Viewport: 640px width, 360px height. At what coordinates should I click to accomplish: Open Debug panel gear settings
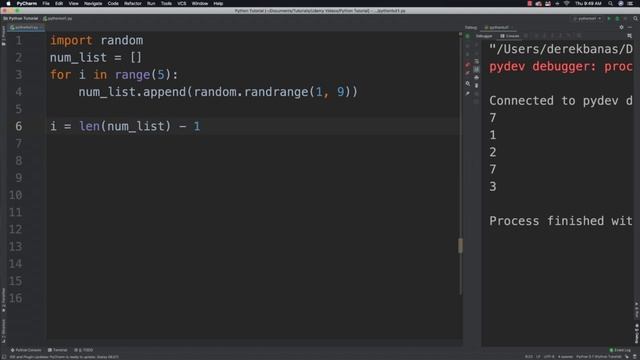pyautogui.click(x=622, y=27)
